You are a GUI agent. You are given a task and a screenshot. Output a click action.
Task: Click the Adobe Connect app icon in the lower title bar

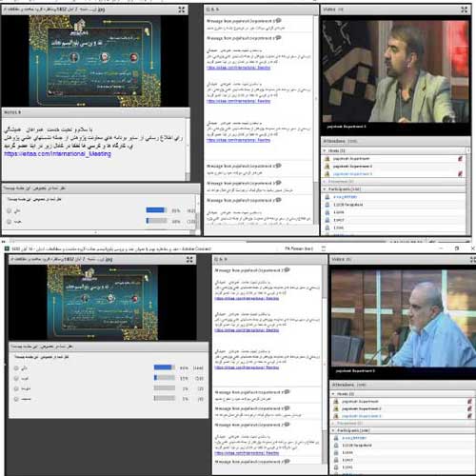point(7,248)
